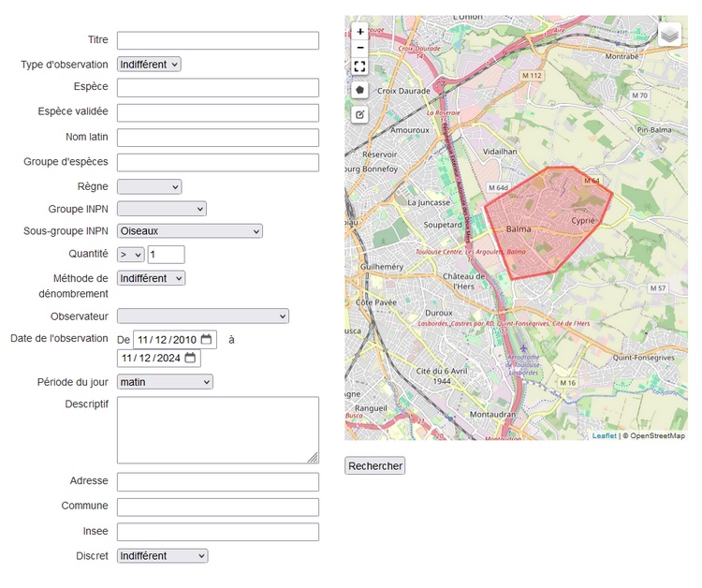This screenshot has height=588, width=702.
Task: Focus the Commune input field
Action: point(218,507)
